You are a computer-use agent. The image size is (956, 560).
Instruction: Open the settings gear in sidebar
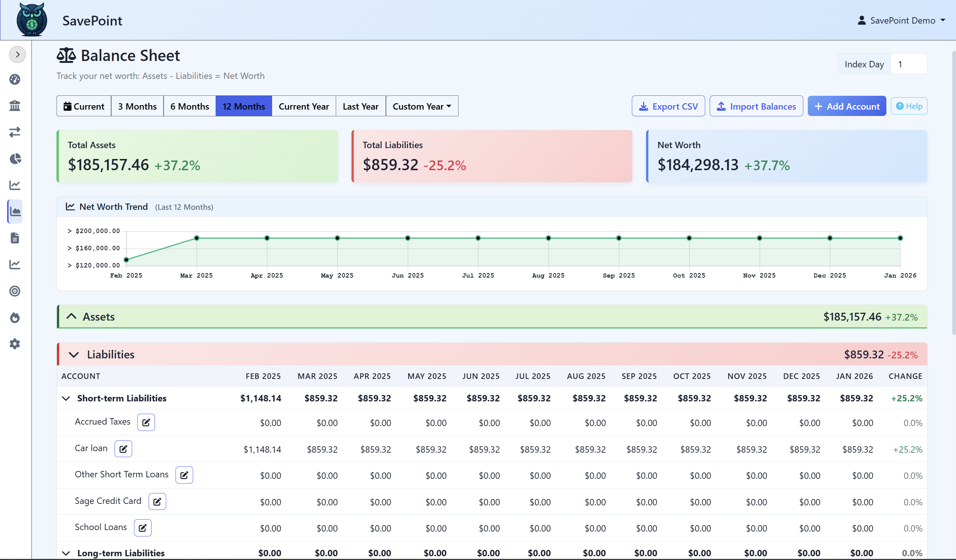pos(15,344)
